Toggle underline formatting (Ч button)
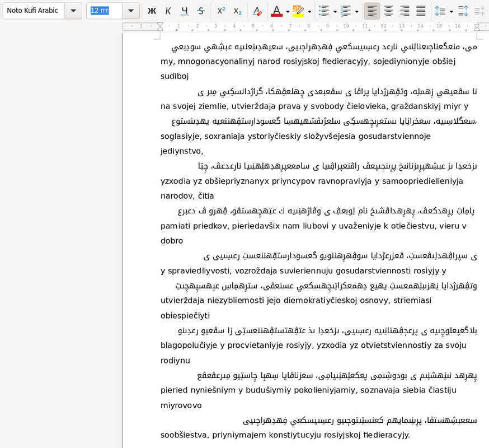This screenshot has width=489, height=448. (x=185, y=11)
